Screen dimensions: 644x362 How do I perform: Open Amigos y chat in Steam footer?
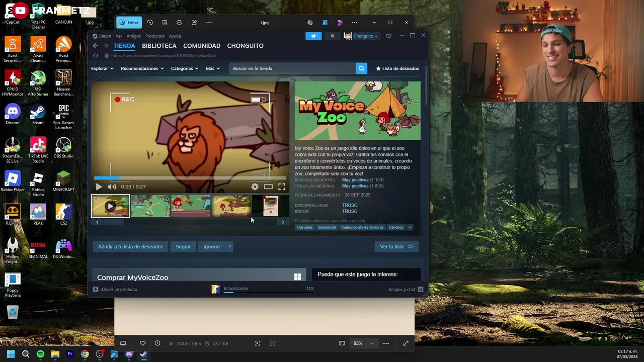(x=406, y=290)
